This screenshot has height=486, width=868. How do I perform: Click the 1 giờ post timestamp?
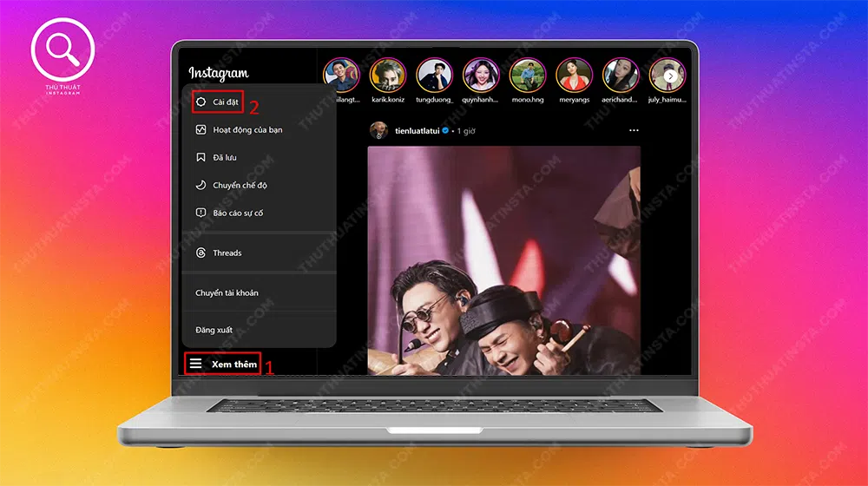click(x=466, y=131)
